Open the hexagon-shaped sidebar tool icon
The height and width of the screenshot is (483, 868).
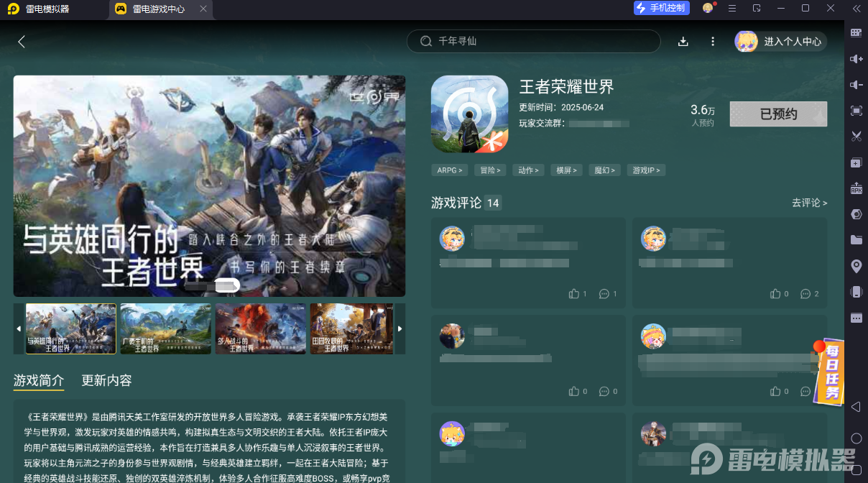point(856,214)
